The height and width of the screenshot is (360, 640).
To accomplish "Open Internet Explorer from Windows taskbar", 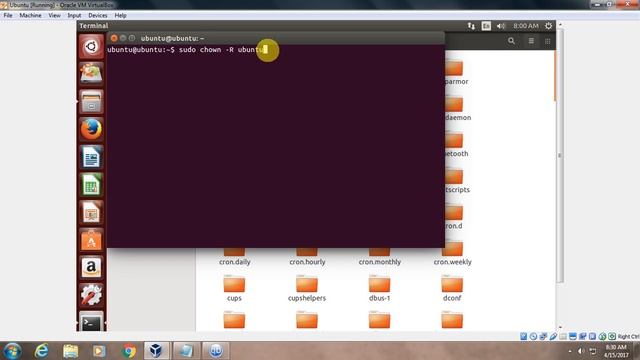I will click(41, 351).
